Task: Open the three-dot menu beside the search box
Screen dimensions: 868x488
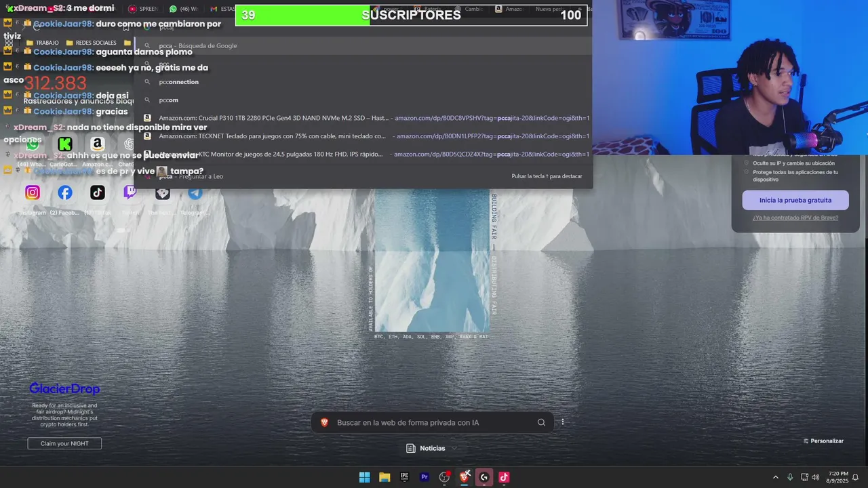Action: [563, 422]
